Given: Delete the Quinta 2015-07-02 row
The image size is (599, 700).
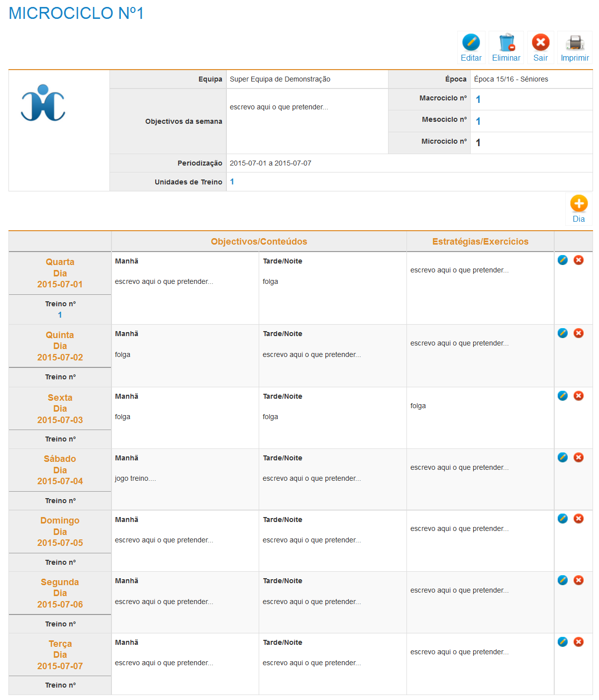Looking at the screenshot, I should pyautogui.click(x=579, y=333).
